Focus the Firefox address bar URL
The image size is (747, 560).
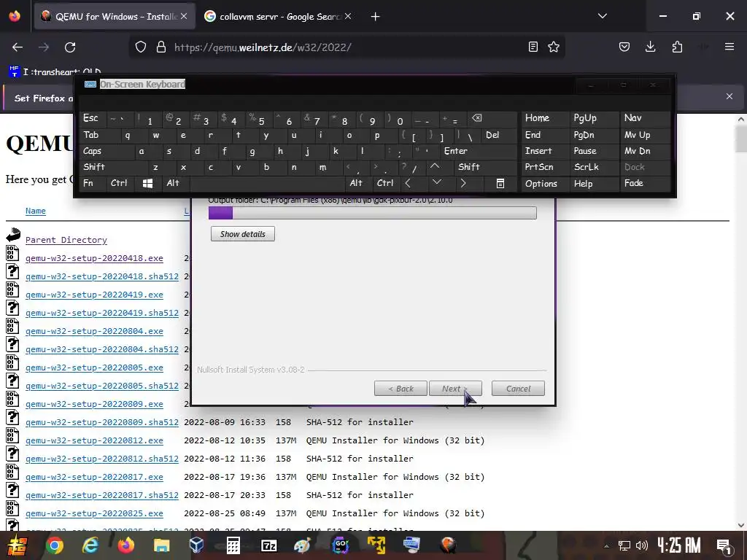click(x=263, y=47)
